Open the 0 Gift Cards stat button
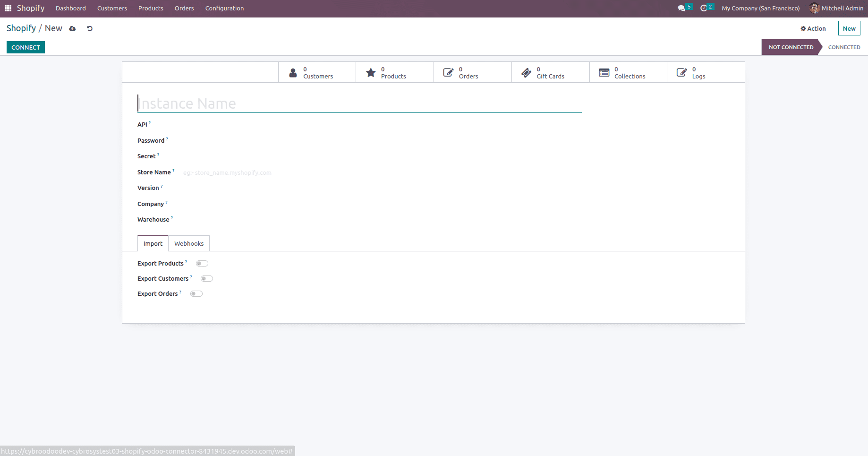This screenshot has width=868, height=456. click(551, 72)
